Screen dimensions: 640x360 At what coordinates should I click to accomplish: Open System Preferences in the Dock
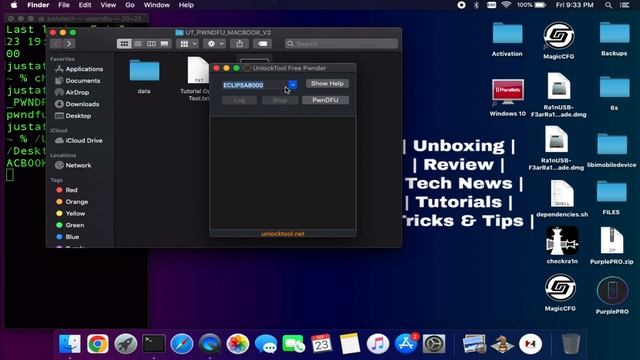pos(434,344)
